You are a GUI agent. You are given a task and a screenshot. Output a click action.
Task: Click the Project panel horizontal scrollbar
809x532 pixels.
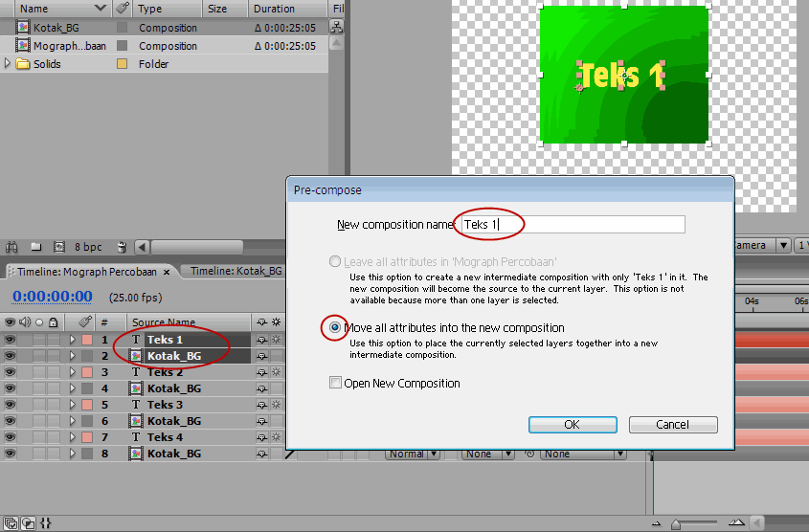(x=196, y=247)
